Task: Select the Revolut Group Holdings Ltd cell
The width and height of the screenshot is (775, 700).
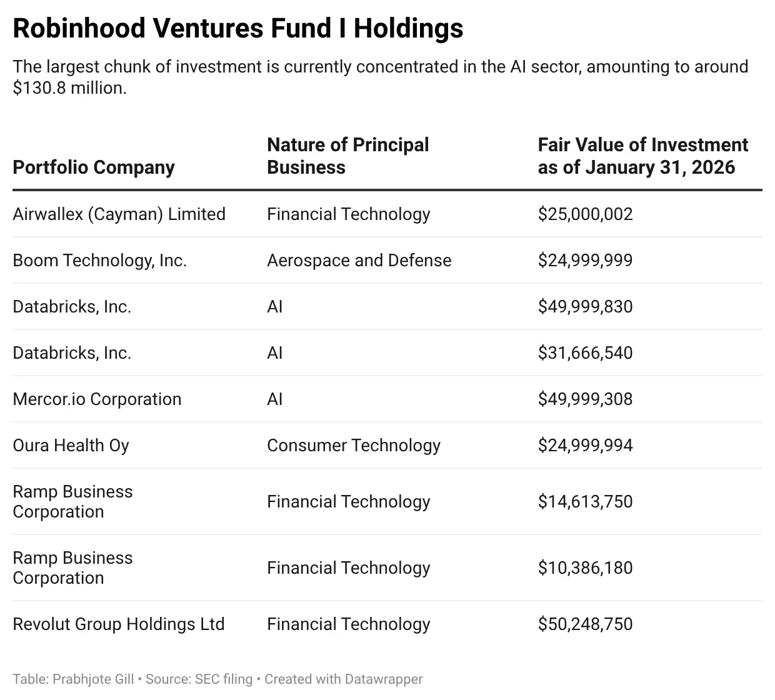Action: 118,624
